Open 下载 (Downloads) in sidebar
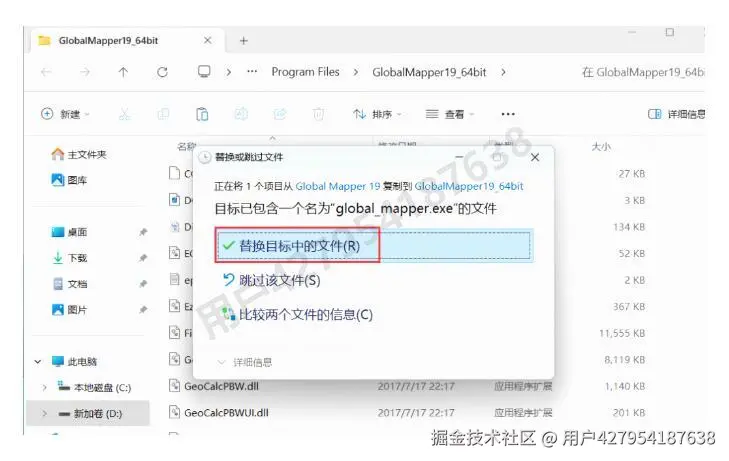 70,257
